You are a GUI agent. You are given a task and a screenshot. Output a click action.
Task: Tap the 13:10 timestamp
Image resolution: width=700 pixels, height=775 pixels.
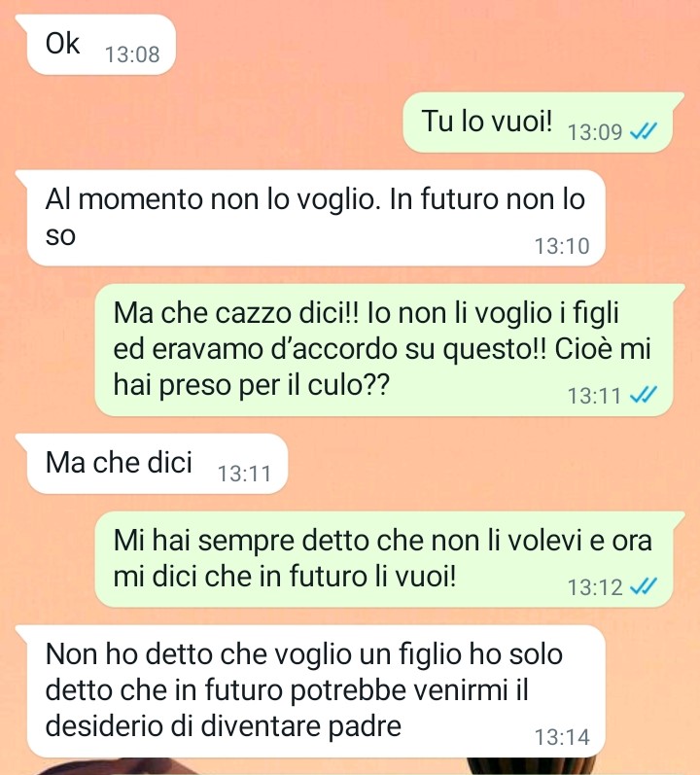pyautogui.click(x=562, y=246)
